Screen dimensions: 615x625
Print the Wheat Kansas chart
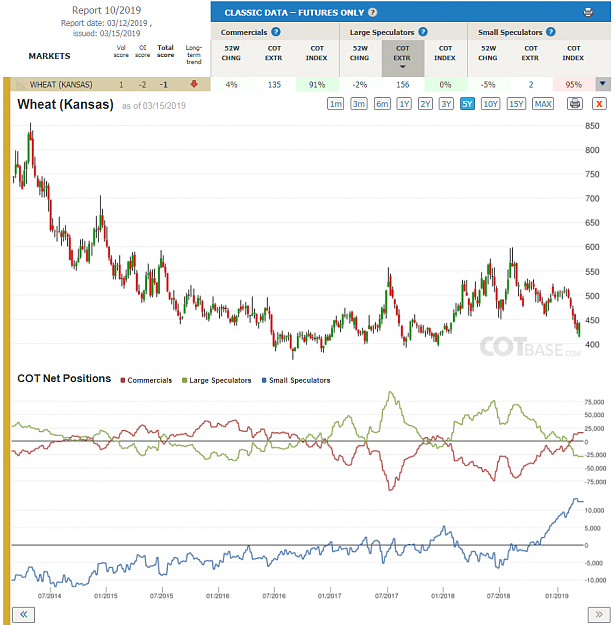575,104
